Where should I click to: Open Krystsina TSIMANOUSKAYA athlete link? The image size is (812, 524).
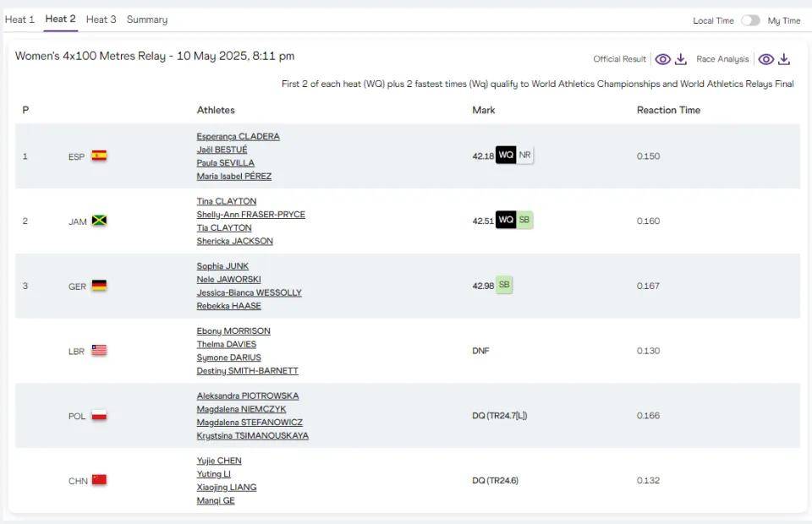click(x=252, y=436)
